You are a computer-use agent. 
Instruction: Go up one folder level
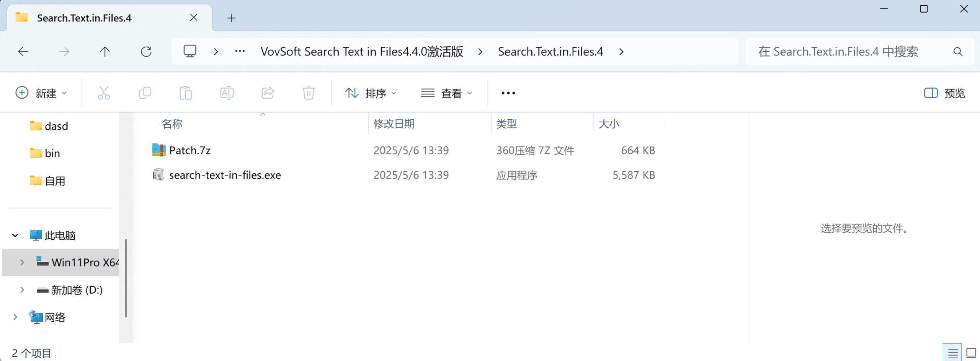[x=105, y=52]
